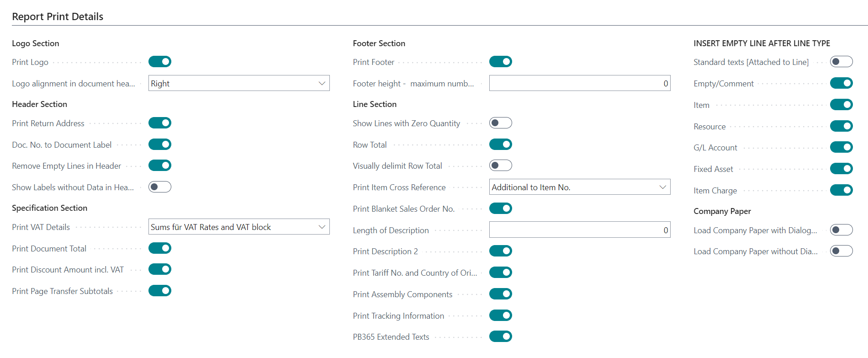Enable Show Labels without Data in Header
Viewport: 868px width, 358px height.
160,187
